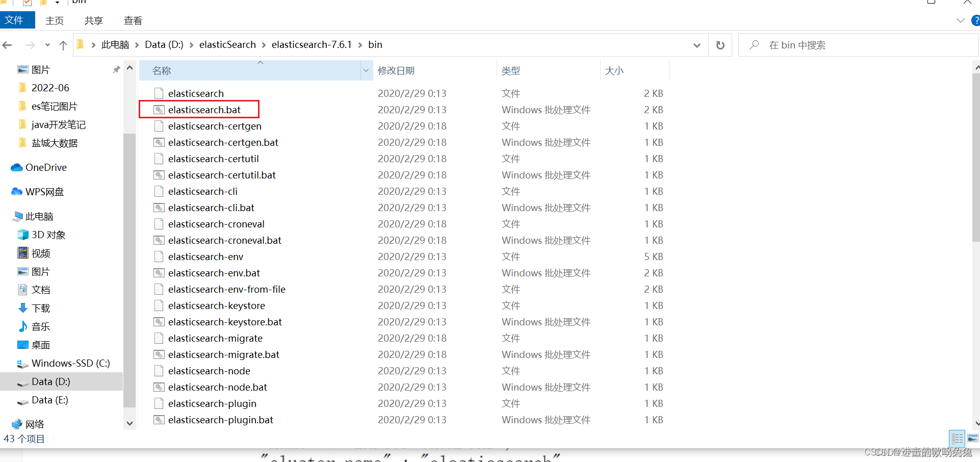Image resolution: width=980 pixels, height=462 pixels.
Task: Open 视频 in the navigation pane
Action: 41,253
